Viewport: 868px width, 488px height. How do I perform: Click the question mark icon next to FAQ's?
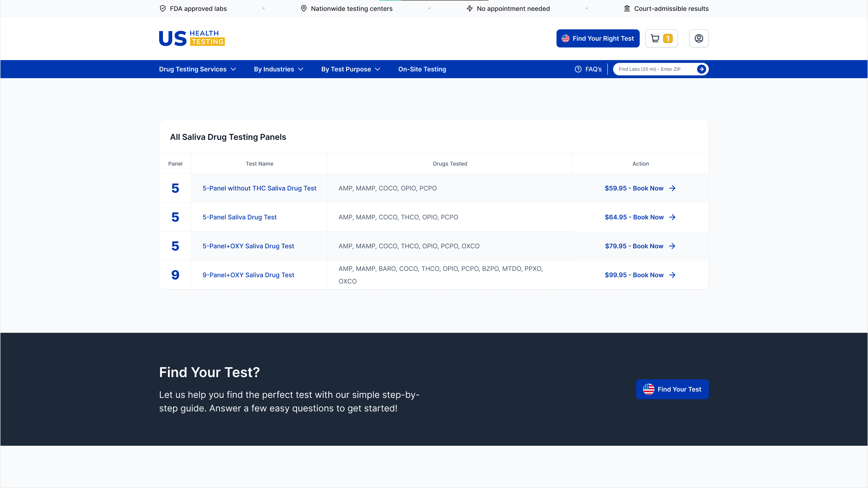(x=578, y=69)
